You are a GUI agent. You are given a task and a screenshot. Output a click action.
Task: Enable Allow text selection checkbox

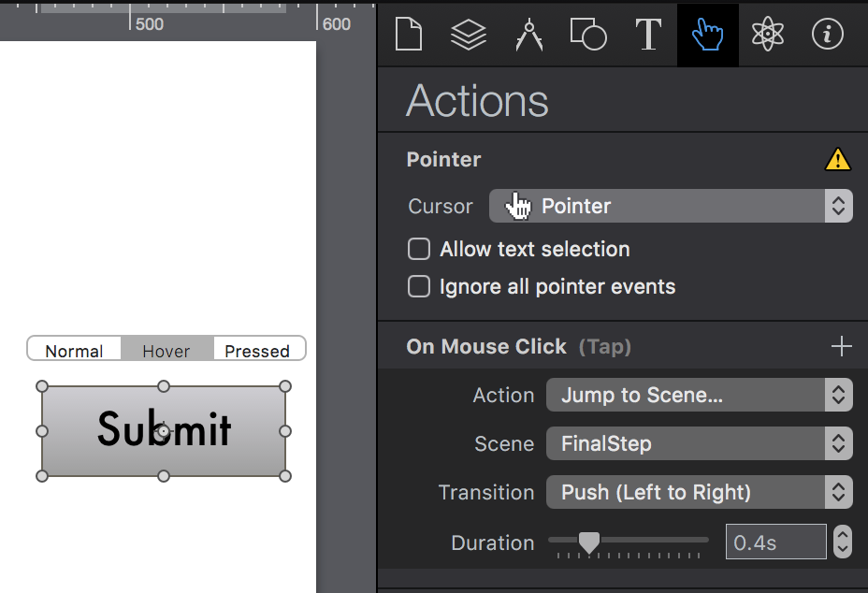[419, 250]
